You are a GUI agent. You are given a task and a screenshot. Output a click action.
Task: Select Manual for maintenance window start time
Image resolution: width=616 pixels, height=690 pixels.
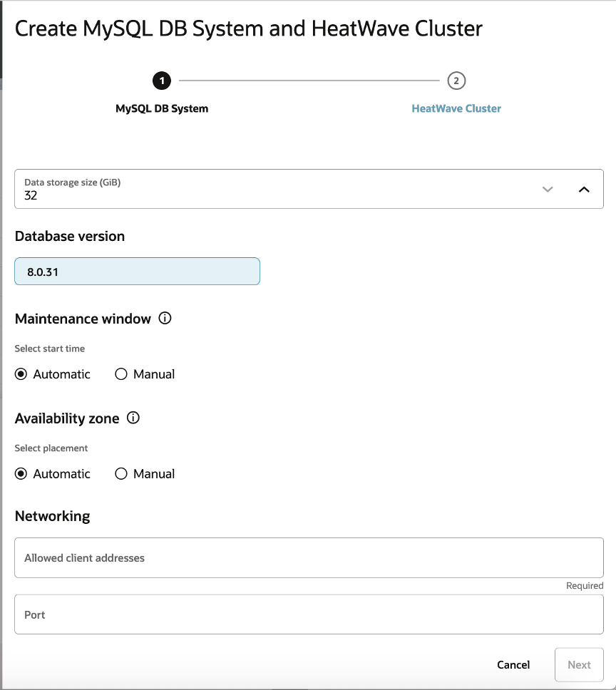121,374
